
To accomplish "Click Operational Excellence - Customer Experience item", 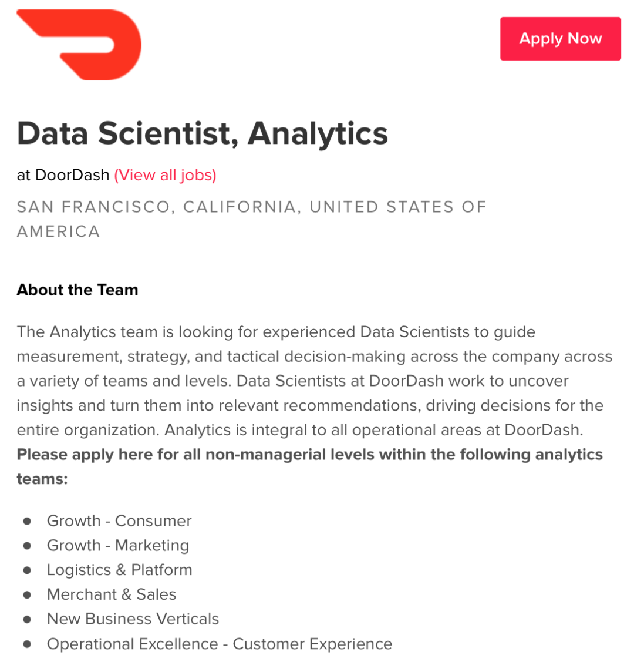I will 220,644.
